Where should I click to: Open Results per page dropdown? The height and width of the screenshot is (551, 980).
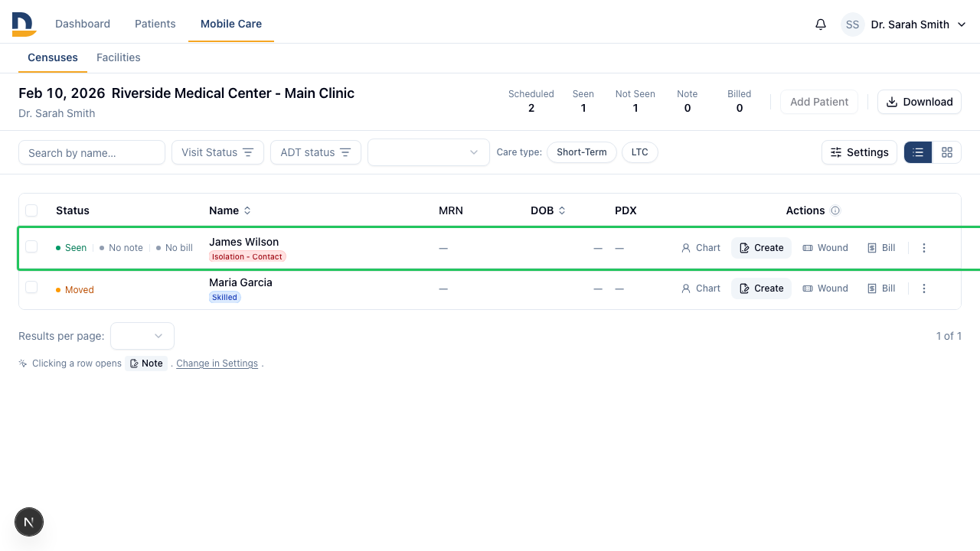[x=142, y=336]
